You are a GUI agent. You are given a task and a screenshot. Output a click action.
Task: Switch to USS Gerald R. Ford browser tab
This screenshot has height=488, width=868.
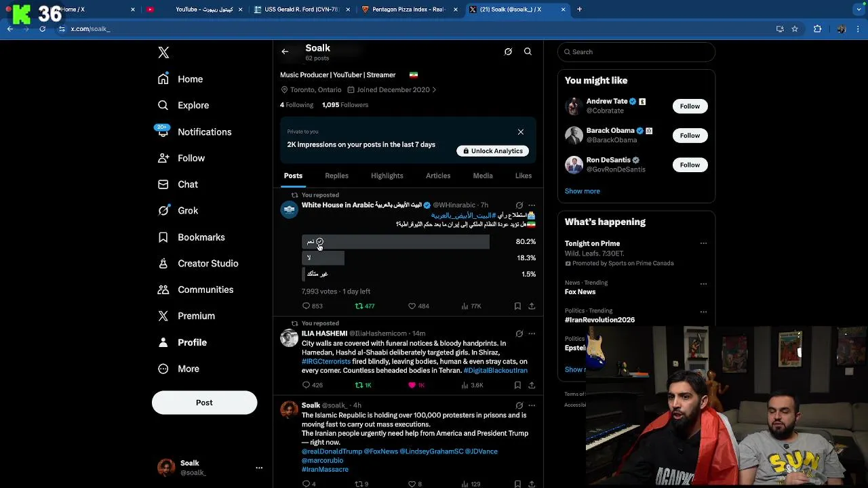coord(301,9)
